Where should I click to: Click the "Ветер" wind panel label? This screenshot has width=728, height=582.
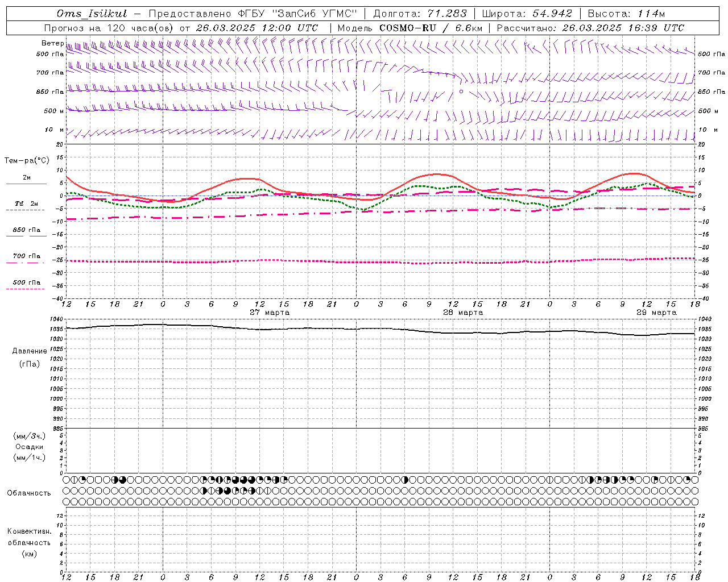point(52,43)
